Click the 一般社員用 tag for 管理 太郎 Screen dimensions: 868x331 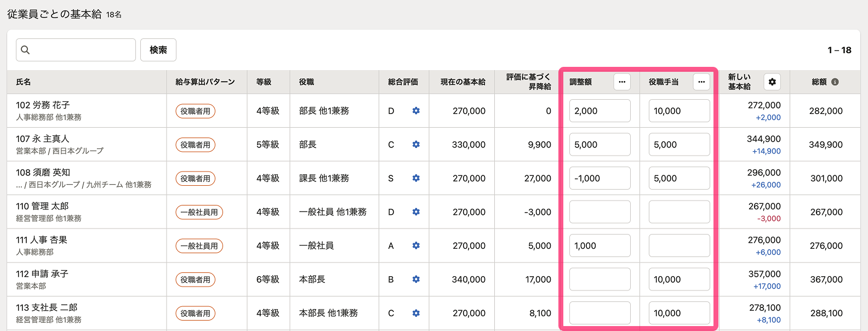point(199,212)
